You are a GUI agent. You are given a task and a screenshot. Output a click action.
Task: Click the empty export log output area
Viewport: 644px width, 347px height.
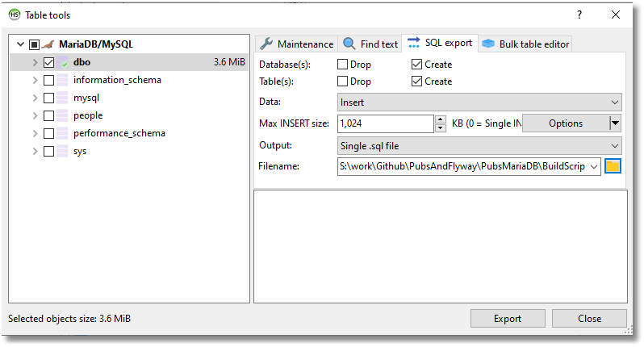click(441, 246)
